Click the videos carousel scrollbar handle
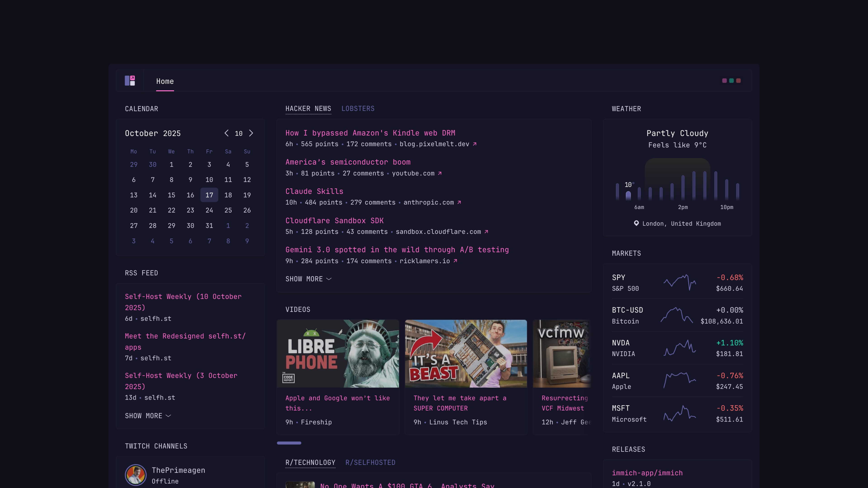868x488 pixels. 289,443
